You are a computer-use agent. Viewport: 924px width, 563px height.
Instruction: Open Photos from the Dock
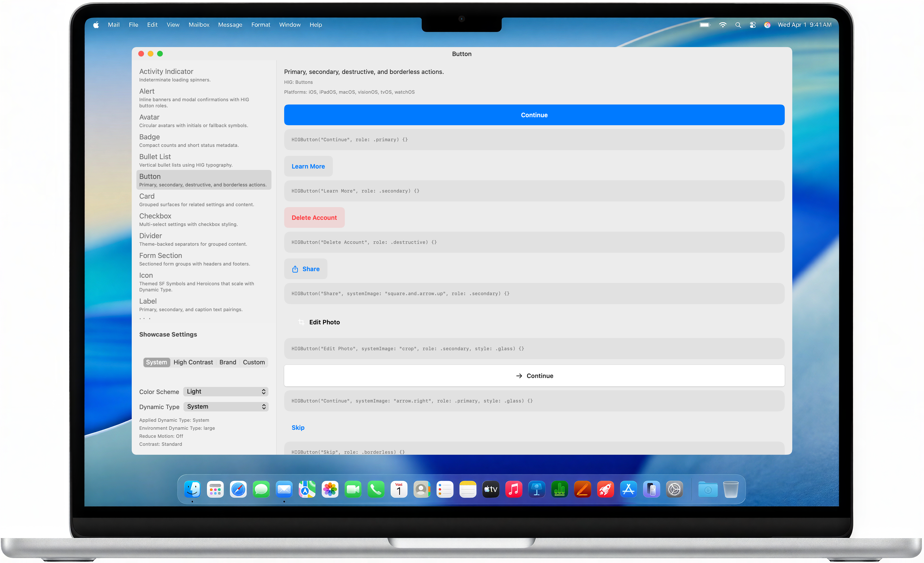(330, 489)
